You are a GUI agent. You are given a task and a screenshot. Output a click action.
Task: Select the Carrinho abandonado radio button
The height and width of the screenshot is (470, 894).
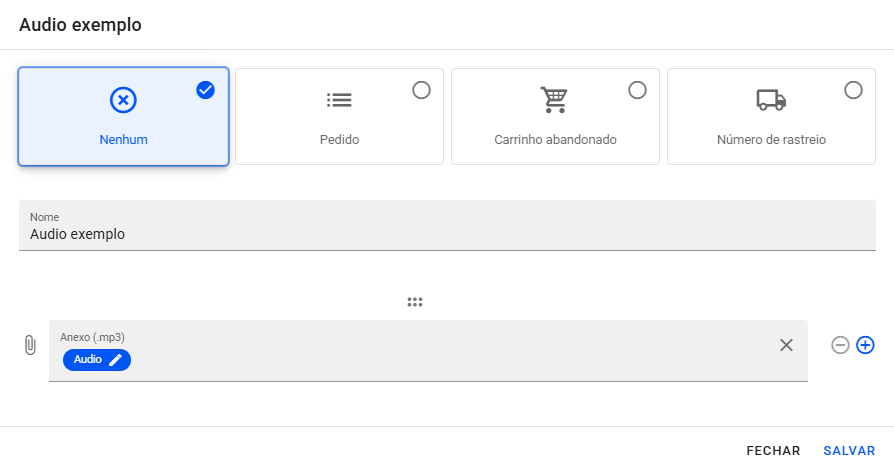click(637, 90)
